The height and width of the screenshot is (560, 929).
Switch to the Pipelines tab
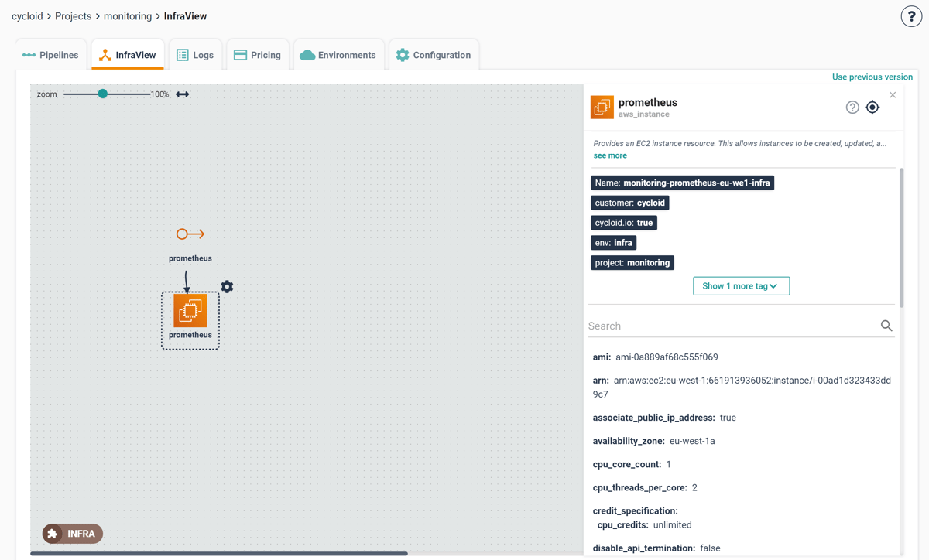50,54
